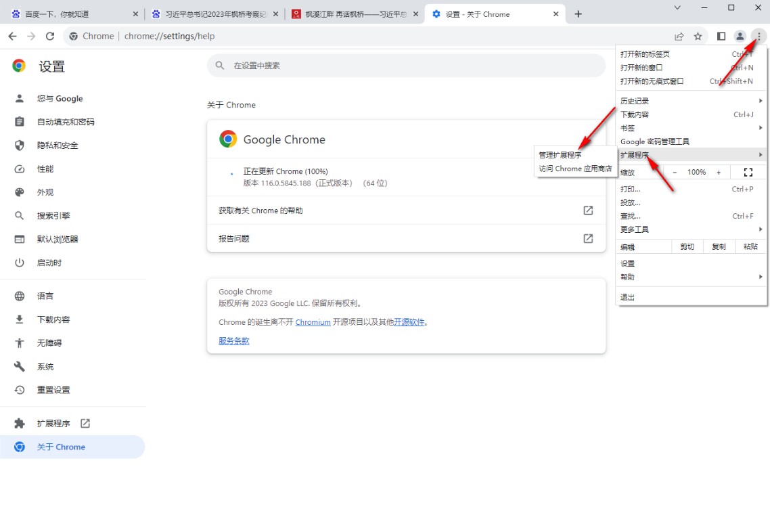
Task: Expand 帮助 submenu
Action: (x=691, y=277)
